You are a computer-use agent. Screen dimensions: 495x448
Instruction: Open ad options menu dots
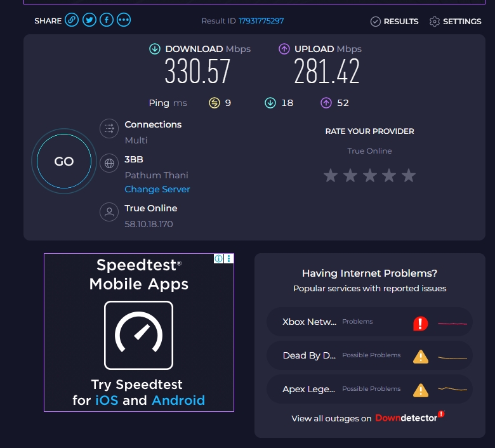(x=228, y=258)
